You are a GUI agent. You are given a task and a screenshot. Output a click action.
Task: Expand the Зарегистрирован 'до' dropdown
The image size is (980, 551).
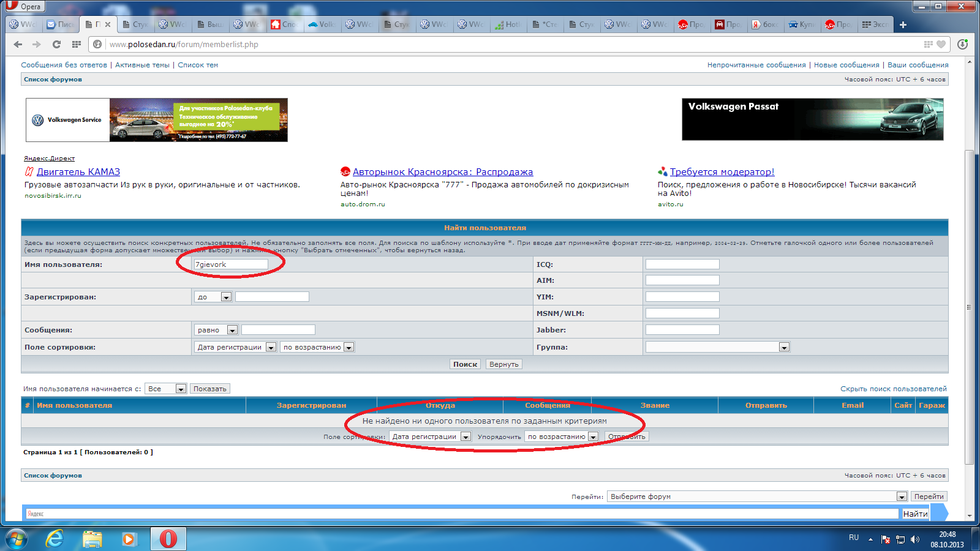213,297
